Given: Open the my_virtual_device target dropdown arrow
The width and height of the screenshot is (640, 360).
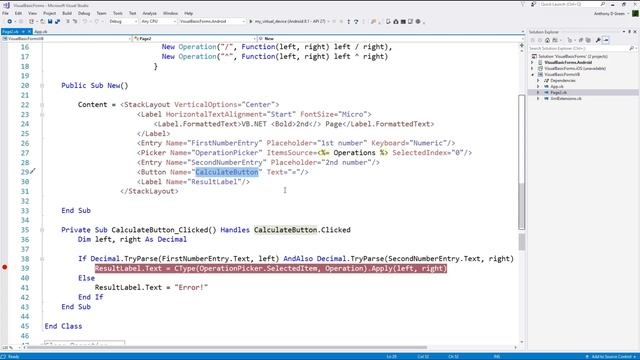Looking at the screenshot, I should pyautogui.click(x=330, y=21).
